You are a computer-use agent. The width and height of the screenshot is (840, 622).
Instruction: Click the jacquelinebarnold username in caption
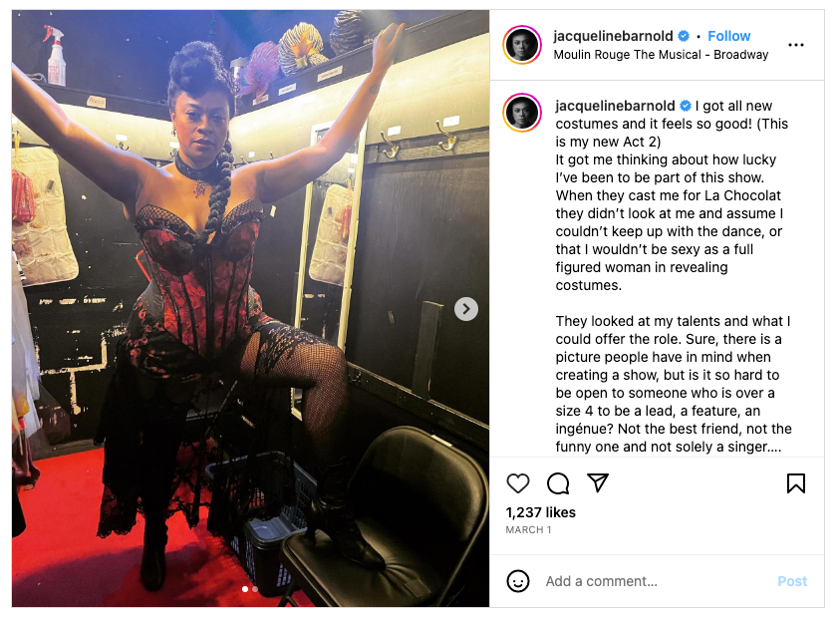615,106
